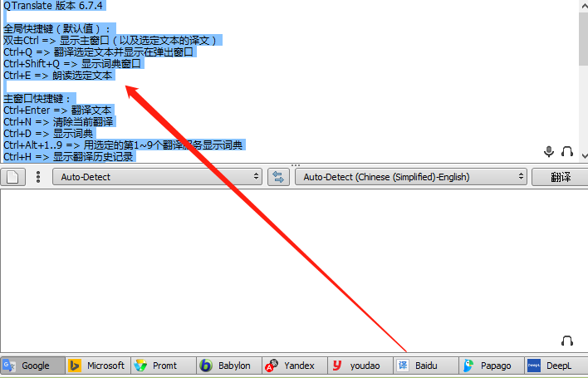Click the blank page clear button
Screen dimensions: 588x378
[x=12, y=177]
